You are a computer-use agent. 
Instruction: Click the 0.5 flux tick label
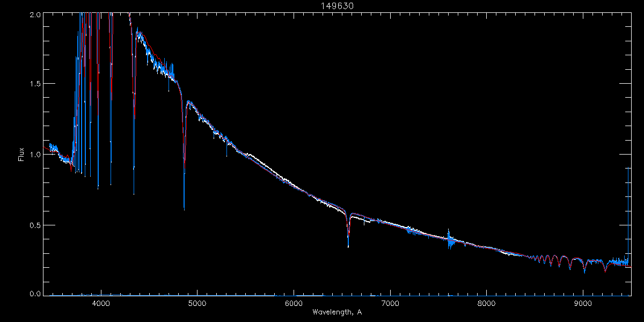pyautogui.click(x=35, y=225)
